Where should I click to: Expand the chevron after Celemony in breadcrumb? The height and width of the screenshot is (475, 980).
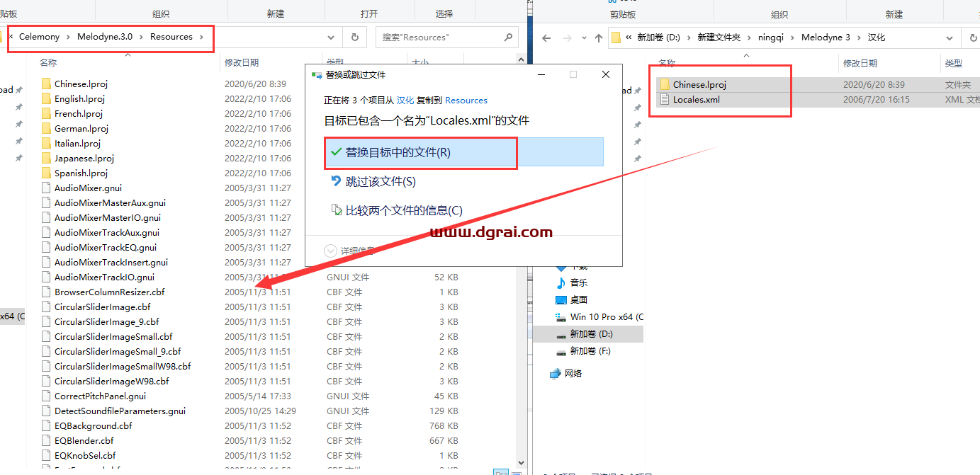(68, 37)
